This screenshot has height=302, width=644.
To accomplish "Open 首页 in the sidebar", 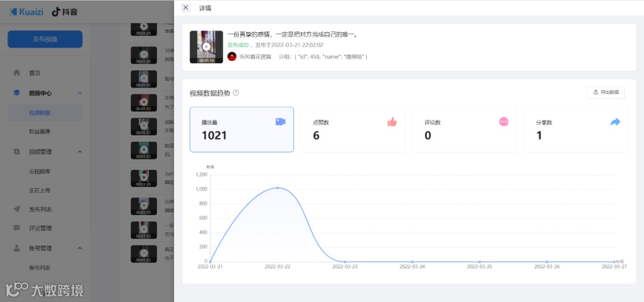I will click(x=35, y=73).
